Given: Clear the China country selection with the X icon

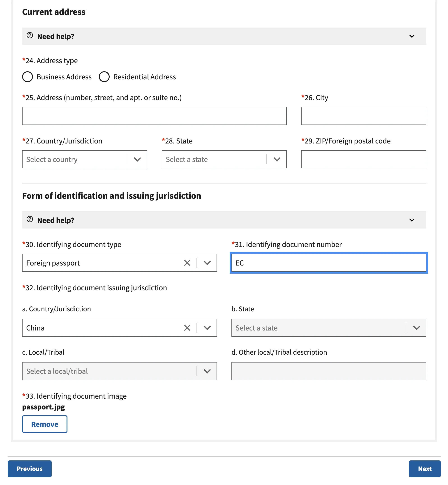Looking at the screenshot, I should tap(187, 328).
